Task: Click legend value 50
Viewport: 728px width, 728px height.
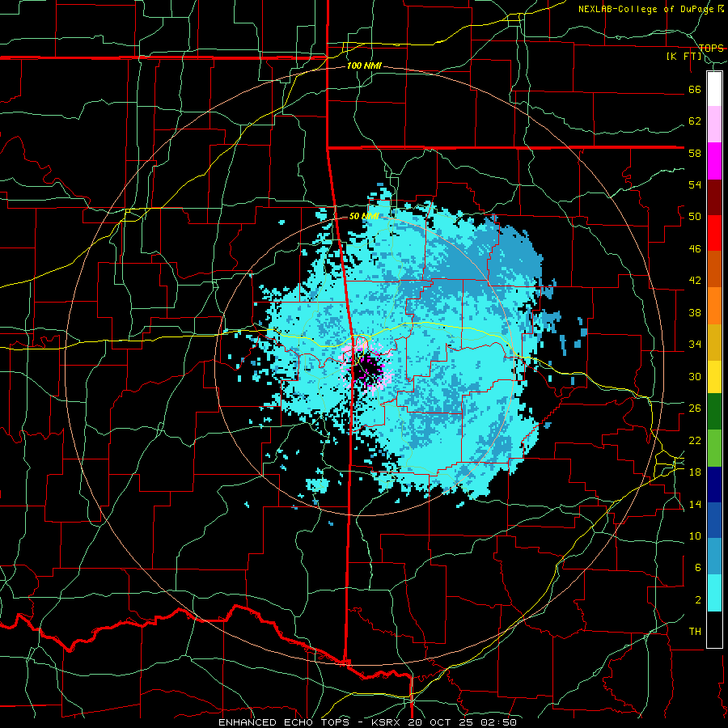Action: click(x=695, y=216)
